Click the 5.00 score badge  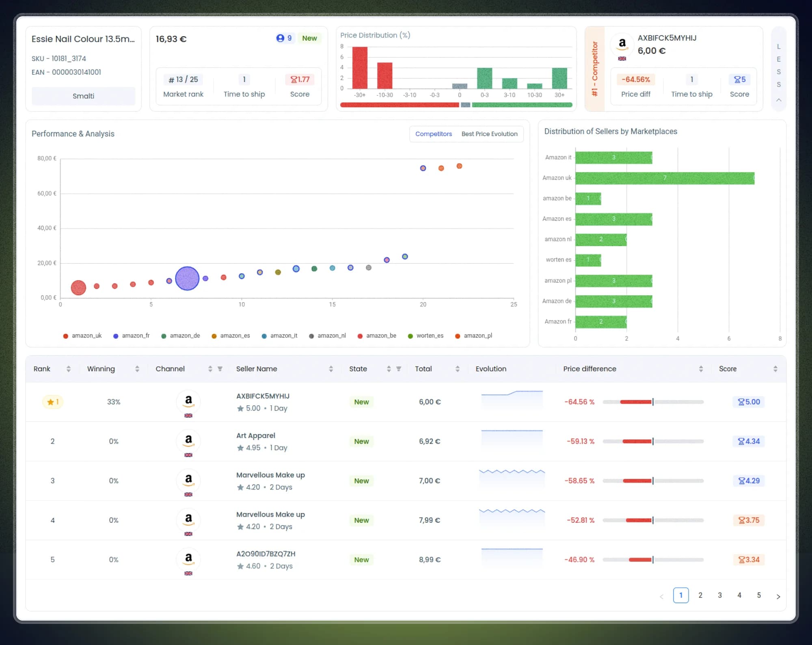pos(749,402)
